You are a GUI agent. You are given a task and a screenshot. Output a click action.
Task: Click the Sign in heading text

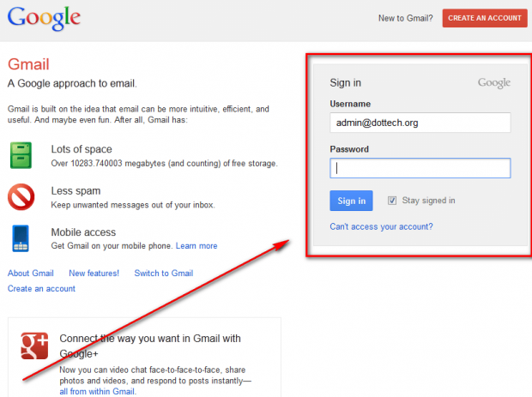[346, 82]
